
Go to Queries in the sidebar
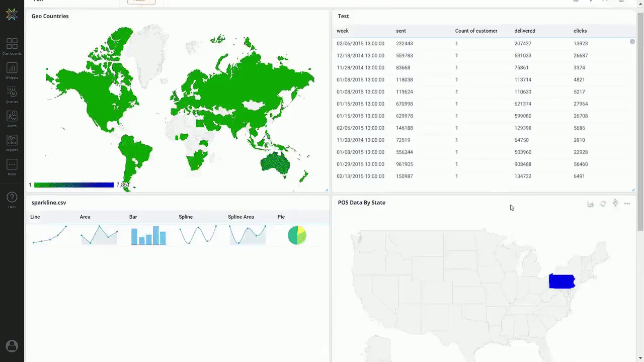point(12,94)
